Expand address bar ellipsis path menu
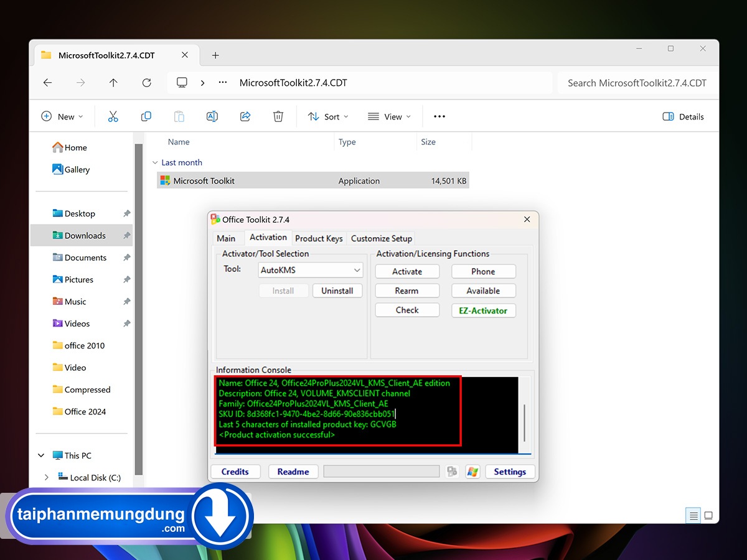 click(222, 83)
